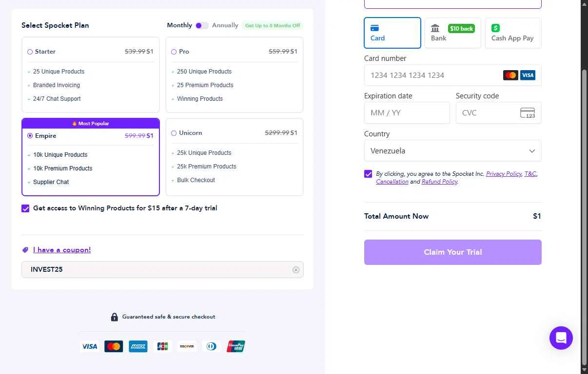Select the Starter plan radio button
The height and width of the screenshot is (374, 588).
pyautogui.click(x=30, y=52)
